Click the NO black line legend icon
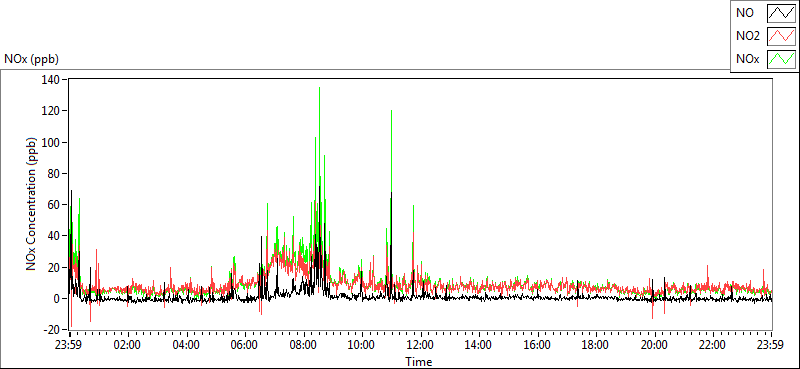The height and width of the screenshot is (369, 800). 781,14
